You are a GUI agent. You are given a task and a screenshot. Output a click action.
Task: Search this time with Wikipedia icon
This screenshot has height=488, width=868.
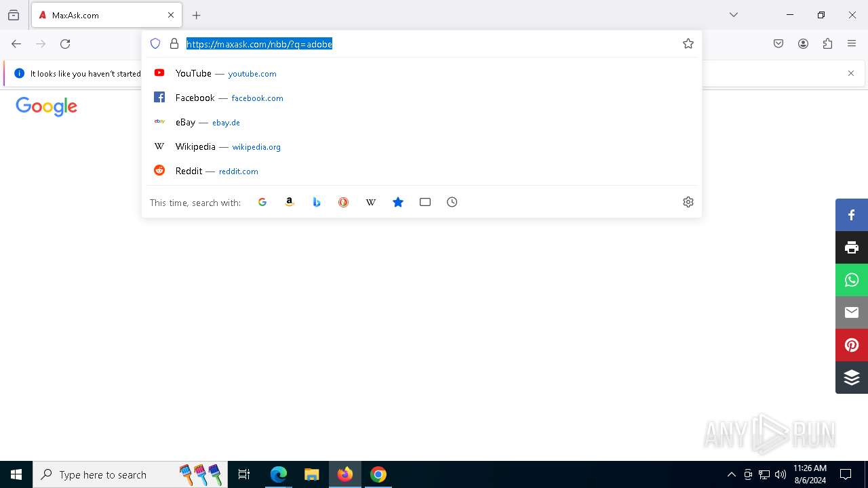click(x=371, y=202)
